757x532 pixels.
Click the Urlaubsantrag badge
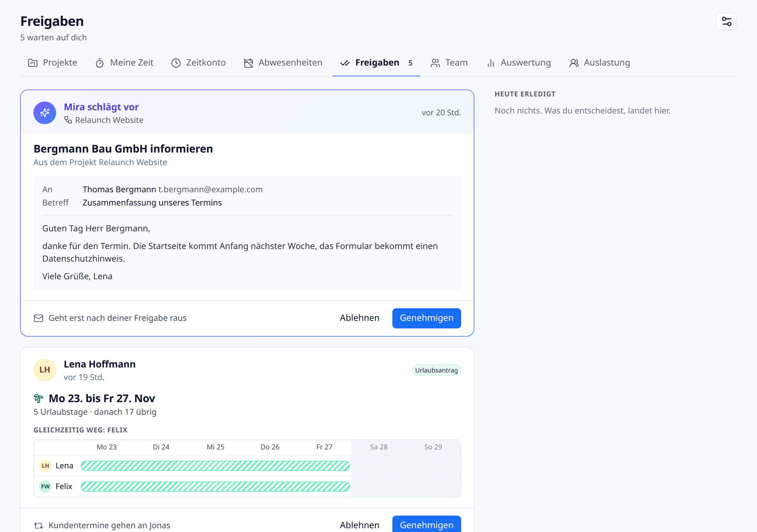[436, 370]
